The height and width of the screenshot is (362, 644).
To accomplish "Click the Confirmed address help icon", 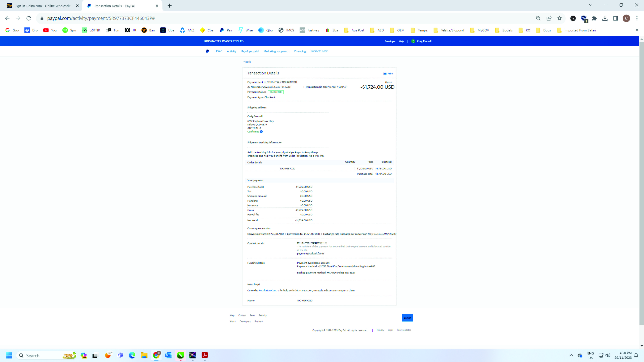I will click(x=261, y=132).
